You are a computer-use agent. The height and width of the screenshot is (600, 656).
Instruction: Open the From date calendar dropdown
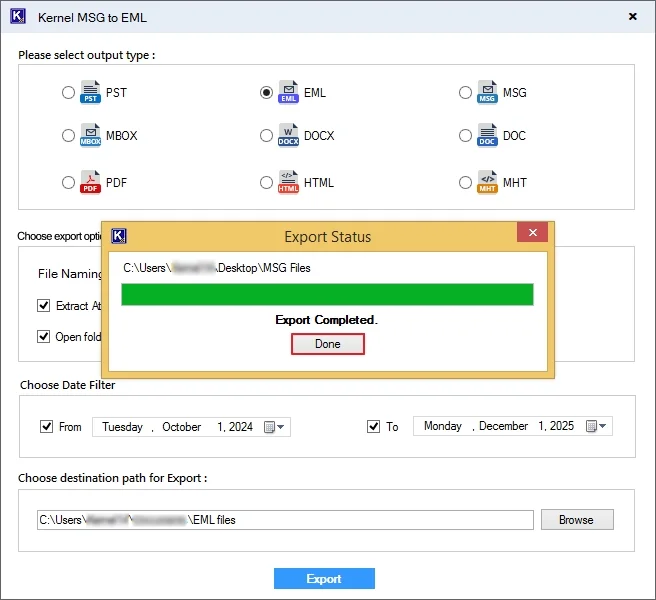(275, 427)
